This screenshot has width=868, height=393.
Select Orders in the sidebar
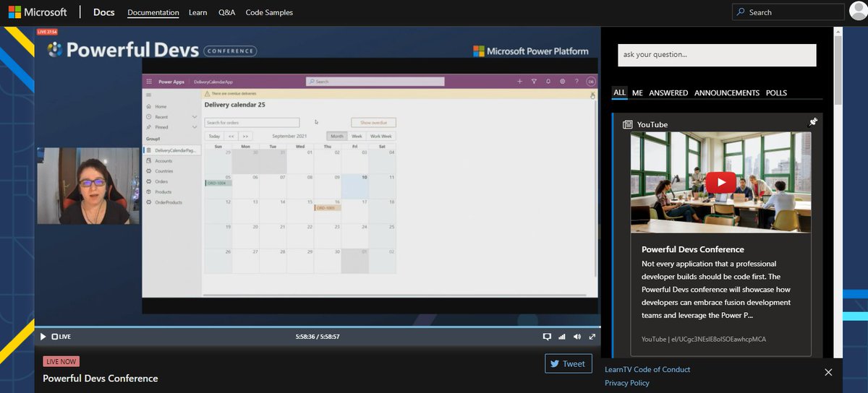click(161, 181)
